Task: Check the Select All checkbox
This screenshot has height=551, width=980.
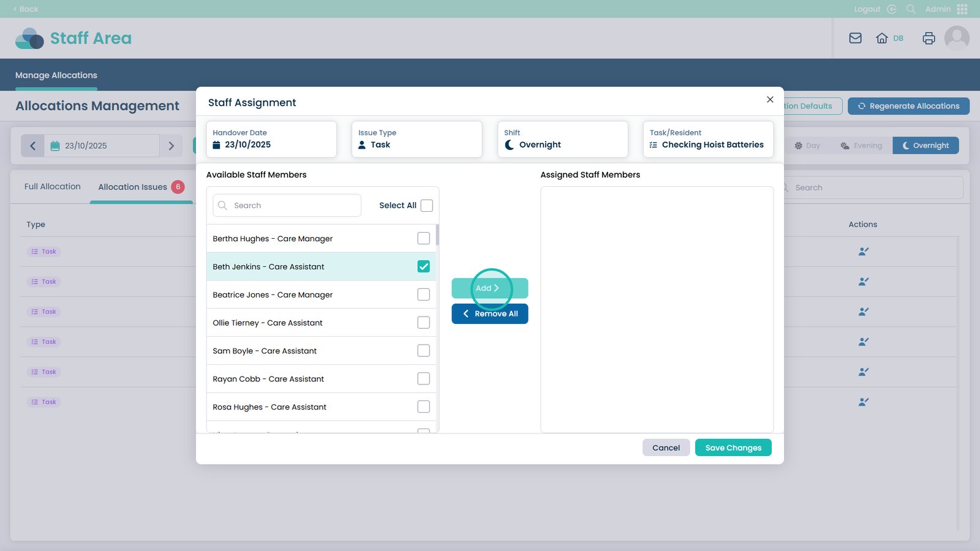Action: coord(427,206)
